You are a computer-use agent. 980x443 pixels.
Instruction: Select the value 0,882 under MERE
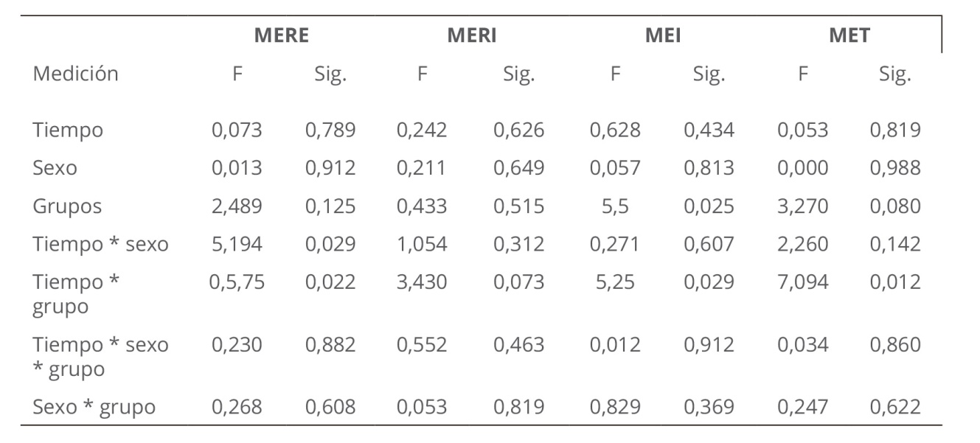(330, 345)
